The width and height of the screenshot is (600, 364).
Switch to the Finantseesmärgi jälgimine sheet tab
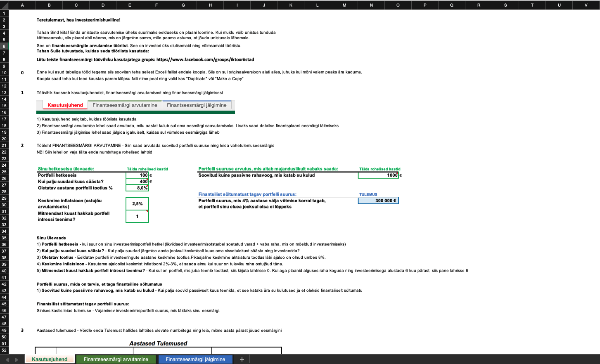click(x=195, y=359)
